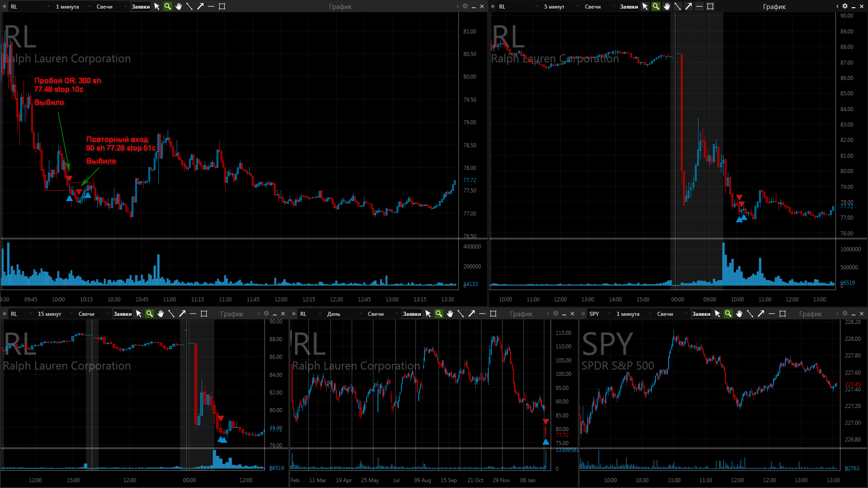Open the '5 минут' timeframe dropdown
The image size is (868, 488).
click(x=561, y=6)
